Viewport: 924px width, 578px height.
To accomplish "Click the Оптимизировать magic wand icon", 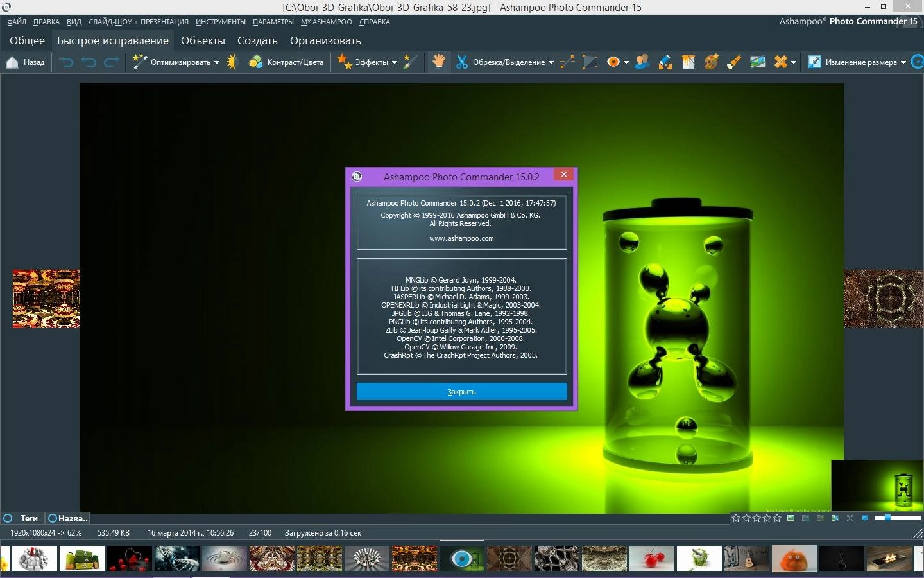I will [x=140, y=62].
